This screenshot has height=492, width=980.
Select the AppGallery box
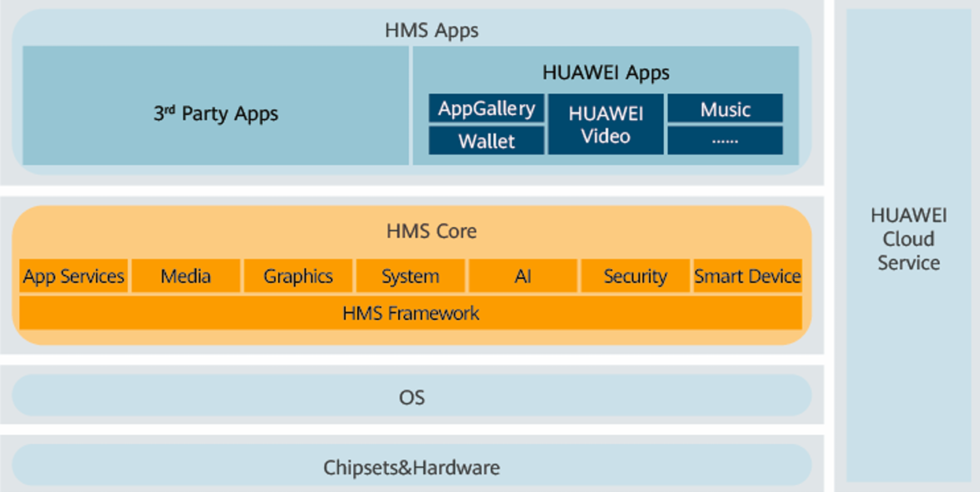486,108
